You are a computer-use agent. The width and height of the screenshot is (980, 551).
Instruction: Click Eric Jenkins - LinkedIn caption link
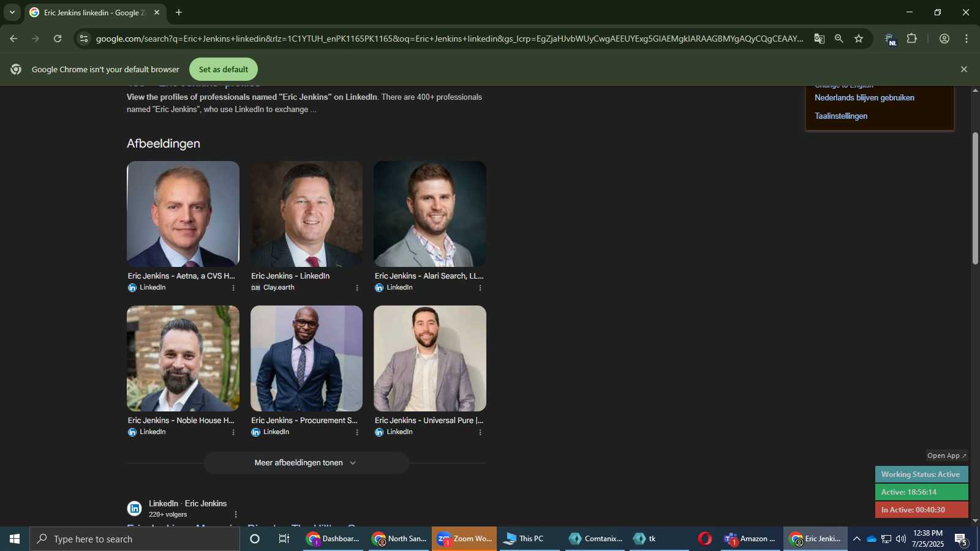(x=290, y=276)
